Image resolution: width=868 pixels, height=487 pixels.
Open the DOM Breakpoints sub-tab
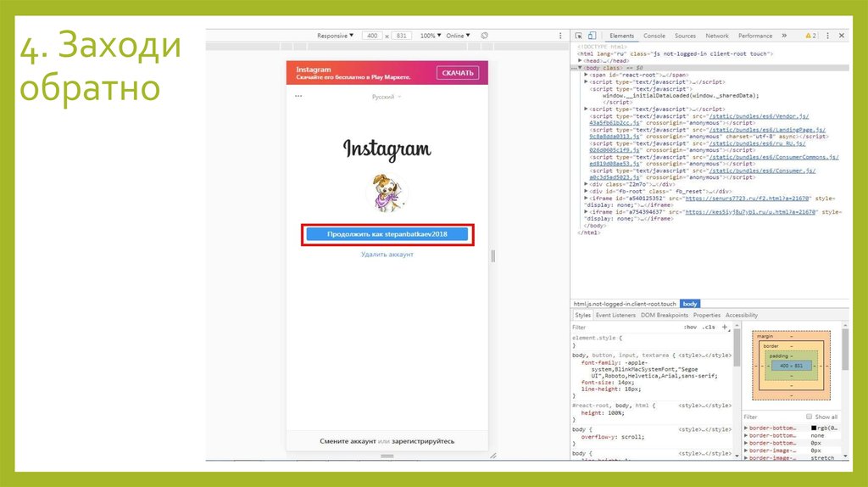pos(665,316)
